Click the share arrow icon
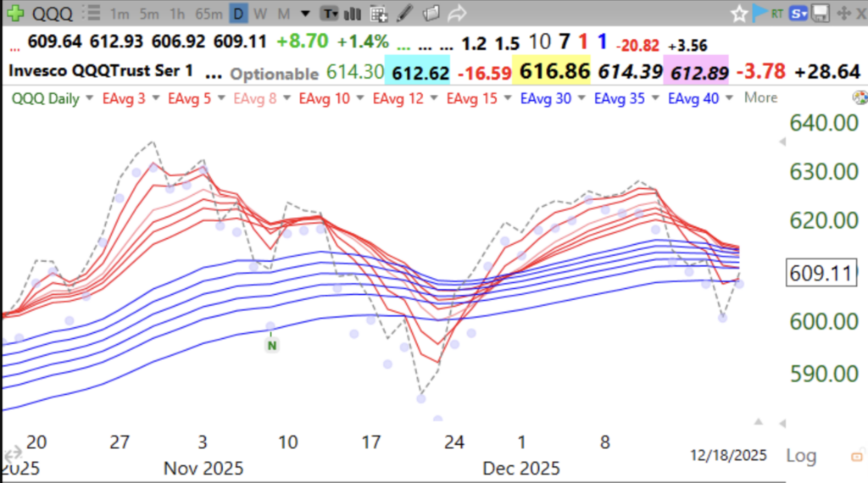868x483 pixels. (x=457, y=14)
